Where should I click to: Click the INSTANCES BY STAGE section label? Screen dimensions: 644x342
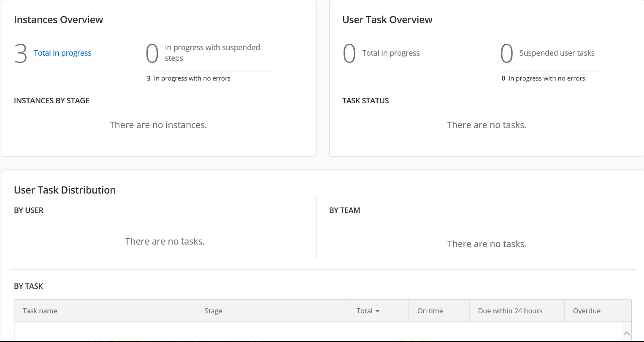click(x=51, y=101)
